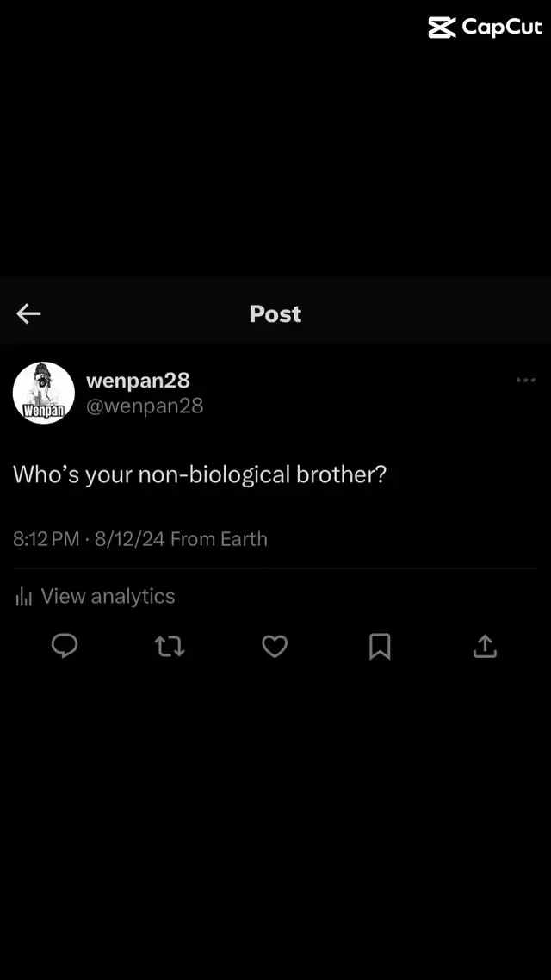Tap the From Earth location label
Viewport: 551px width, 980px height.
(x=219, y=539)
